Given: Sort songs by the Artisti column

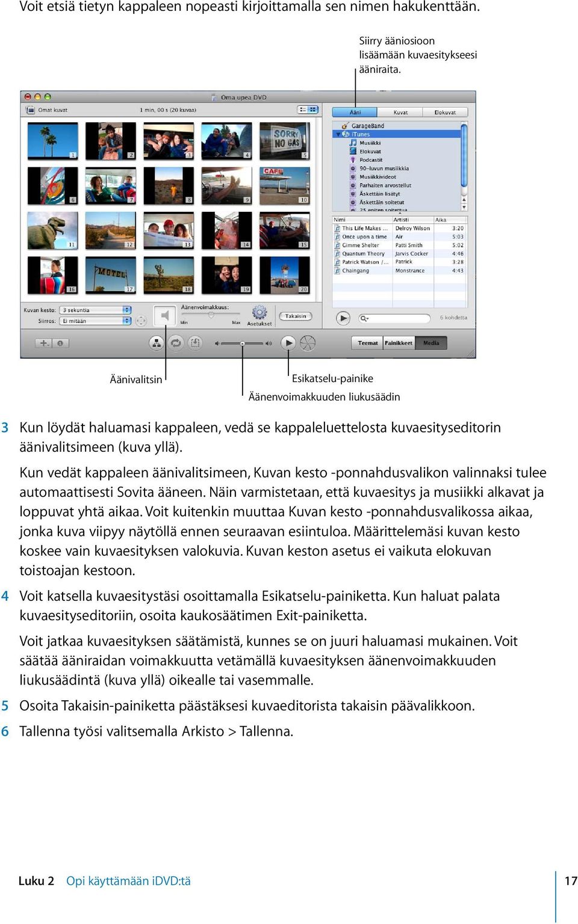Looking at the screenshot, I should click(413, 220).
